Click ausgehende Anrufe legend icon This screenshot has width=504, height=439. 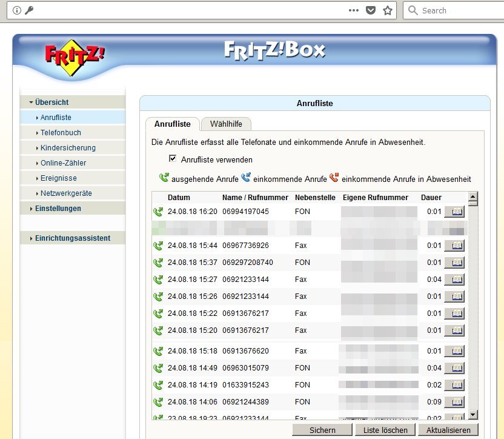click(164, 177)
